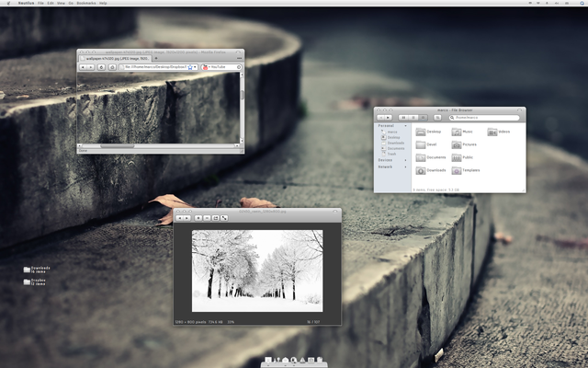Viewport: 588px width, 368px height.
Task: Click the last image viewer toolbar button
Action: (x=224, y=218)
